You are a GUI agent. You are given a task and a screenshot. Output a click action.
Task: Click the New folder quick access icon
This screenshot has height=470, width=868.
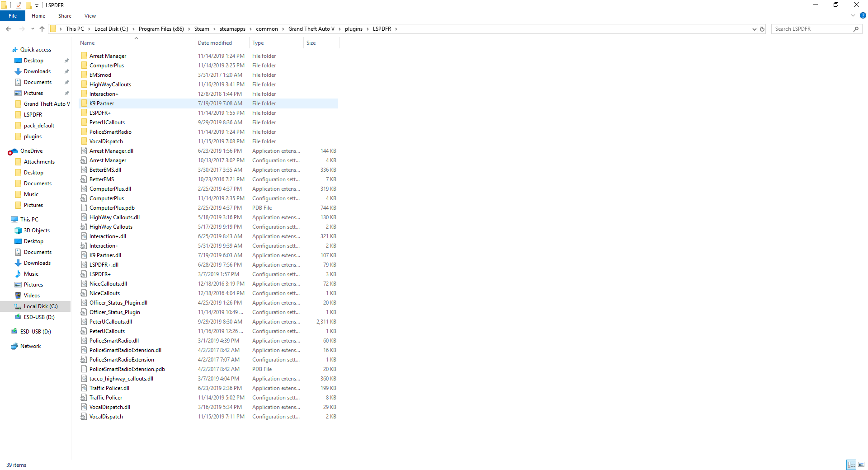(28, 5)
